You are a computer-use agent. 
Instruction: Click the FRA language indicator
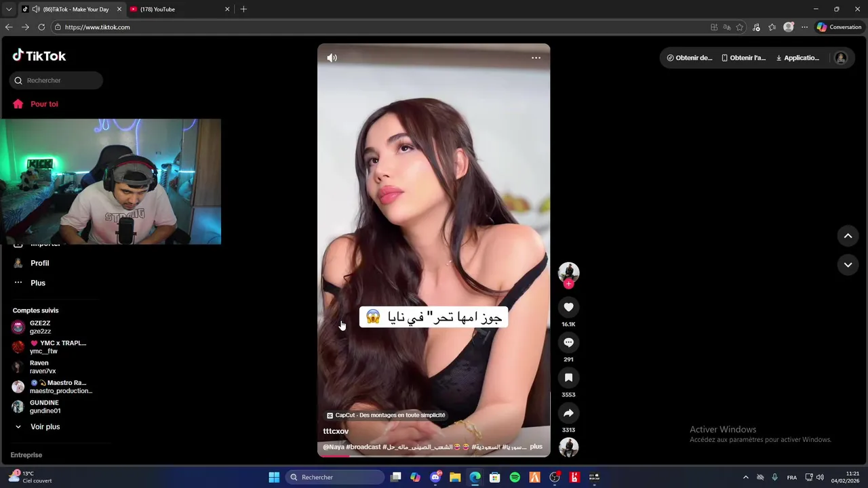click(791, 478)
